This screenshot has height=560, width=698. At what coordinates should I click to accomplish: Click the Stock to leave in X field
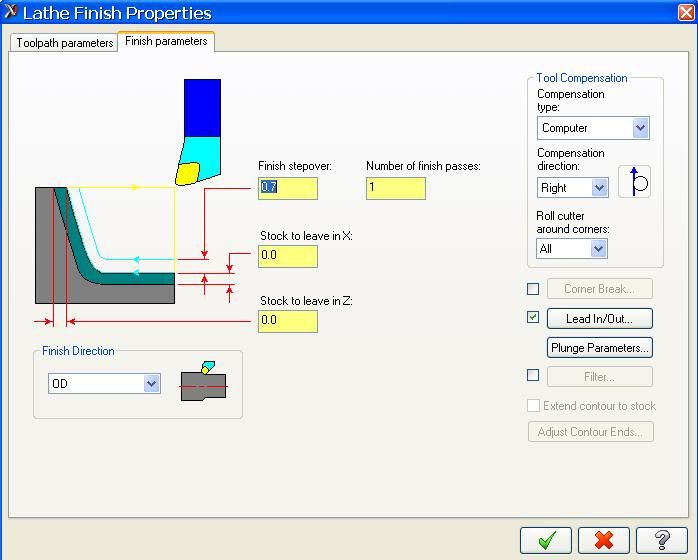pos(288,256)
